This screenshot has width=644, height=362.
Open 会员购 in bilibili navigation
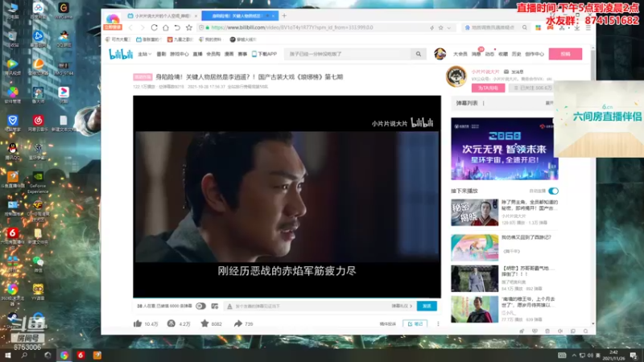click(213, 54)
